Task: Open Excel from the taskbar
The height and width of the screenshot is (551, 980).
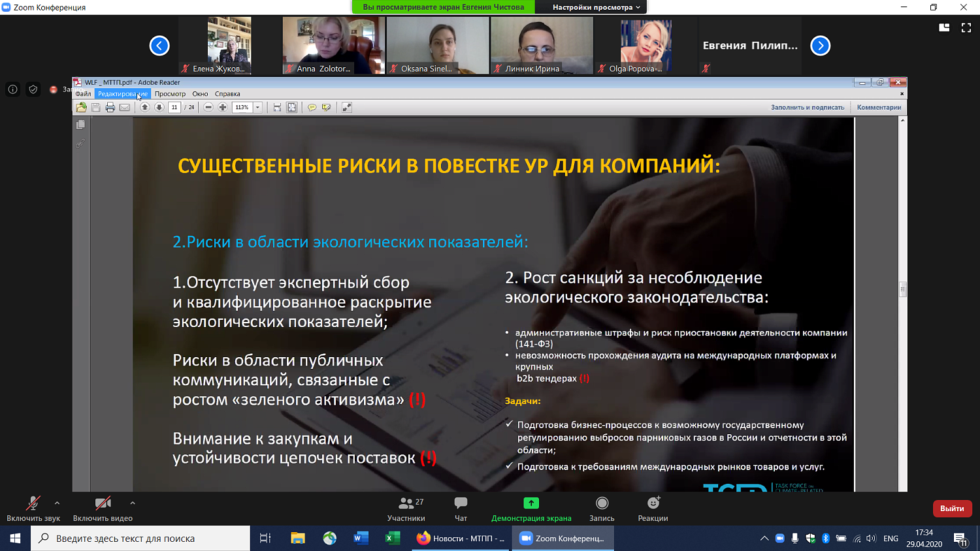Action: pos(393,539)
